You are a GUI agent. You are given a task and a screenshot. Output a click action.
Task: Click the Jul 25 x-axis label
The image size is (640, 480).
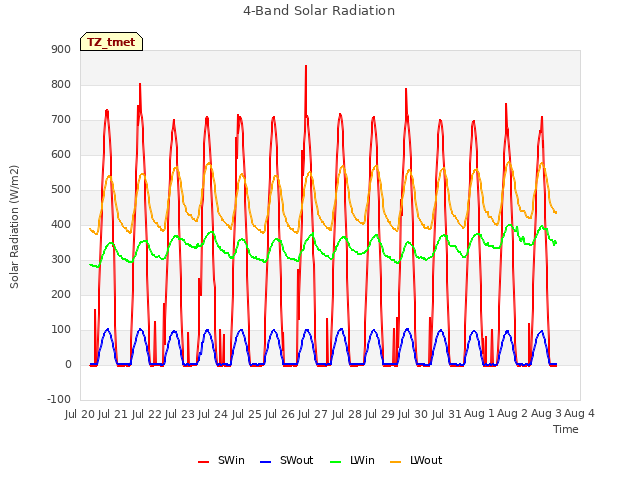coord(247,414)
